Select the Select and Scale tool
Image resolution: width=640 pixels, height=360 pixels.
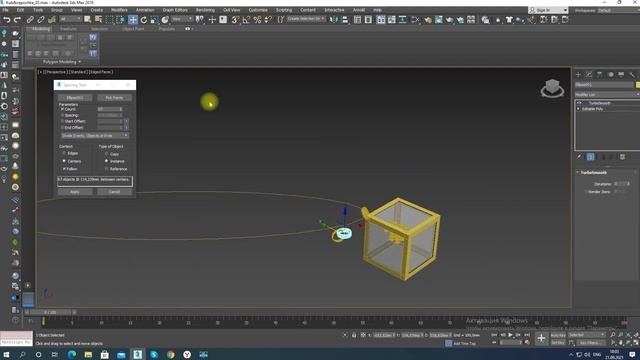point(154,20)
